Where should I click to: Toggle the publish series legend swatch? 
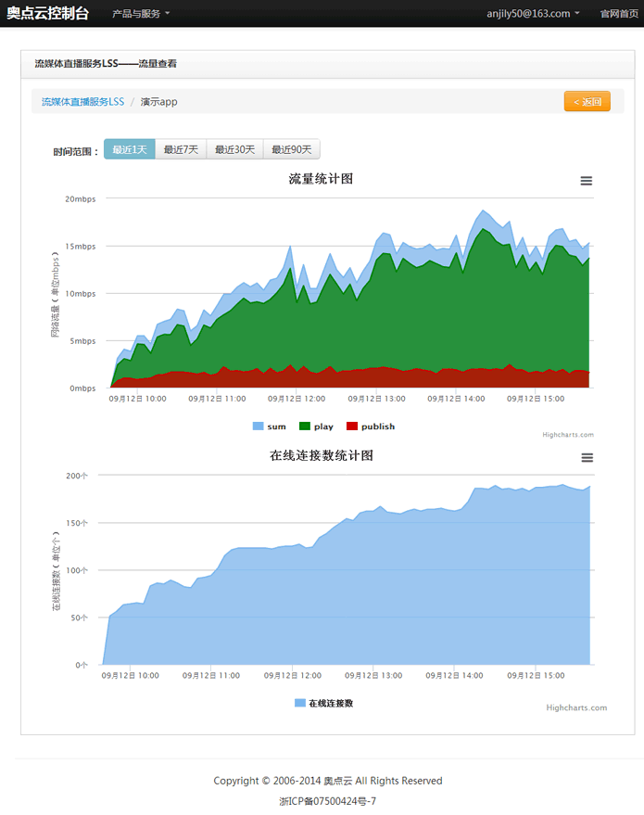352,427
